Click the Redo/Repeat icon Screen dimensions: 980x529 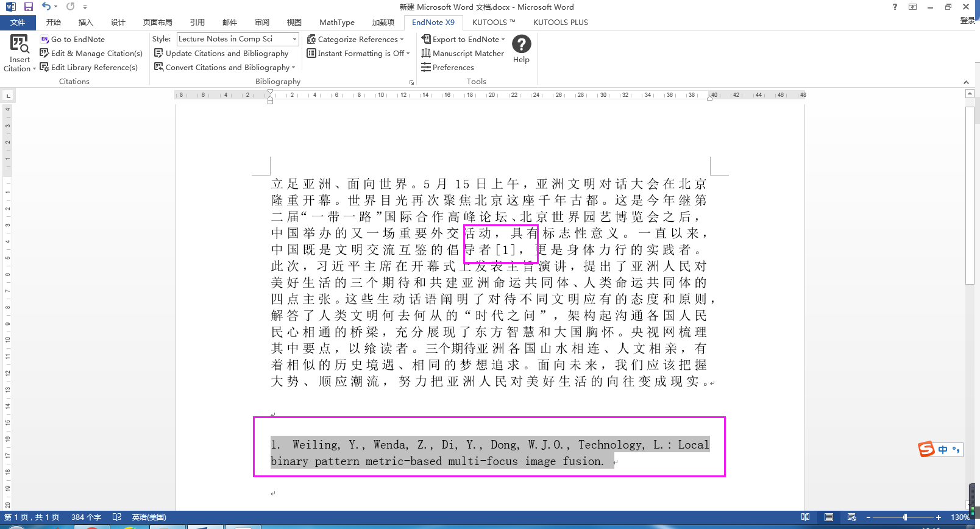coord(71,7)
